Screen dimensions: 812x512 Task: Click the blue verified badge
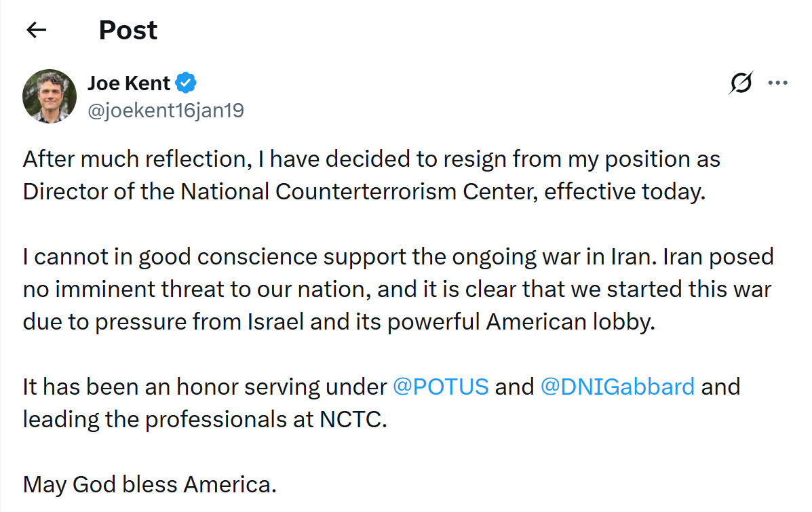tap(186, 83)
